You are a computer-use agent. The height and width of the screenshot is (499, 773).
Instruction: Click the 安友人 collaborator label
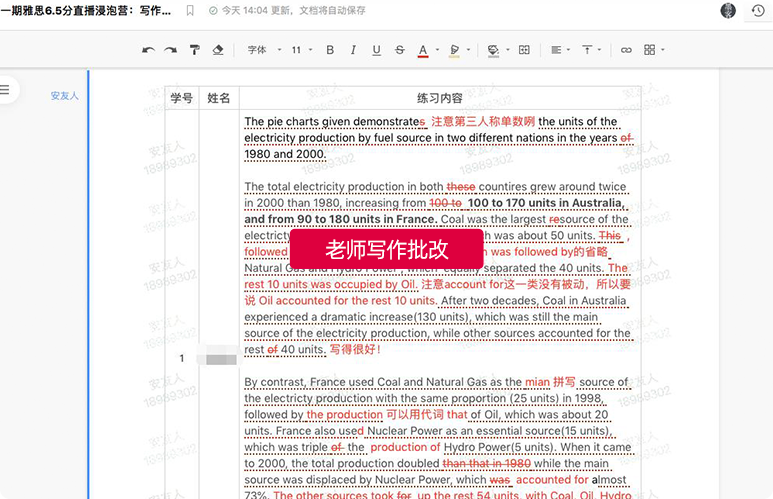pyautogui.click(x=65, y=96)
